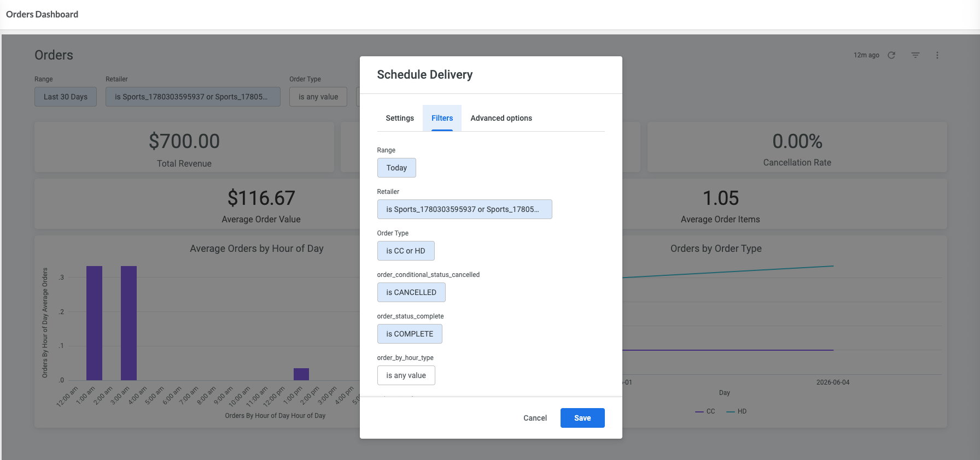Open the dashboard filters icon

click(915, 55)
